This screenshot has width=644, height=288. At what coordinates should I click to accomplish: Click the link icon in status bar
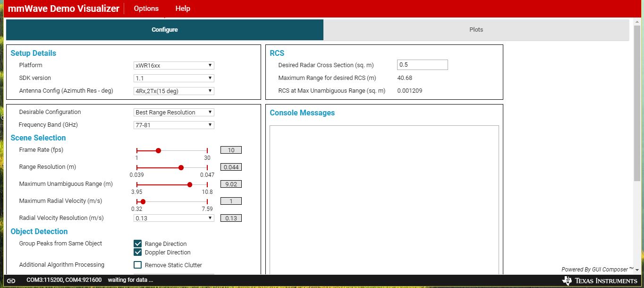[11, 280]
